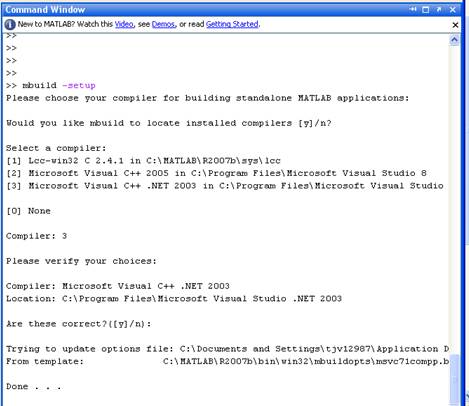Open the Video link
The height and width of the screenshot is (406, 469).
click(124, 24)
